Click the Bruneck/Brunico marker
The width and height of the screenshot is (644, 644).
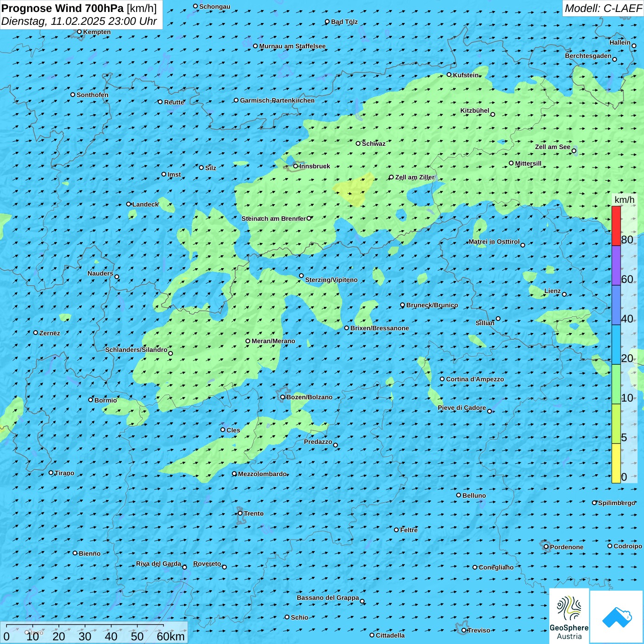click(x=402, y=305)
